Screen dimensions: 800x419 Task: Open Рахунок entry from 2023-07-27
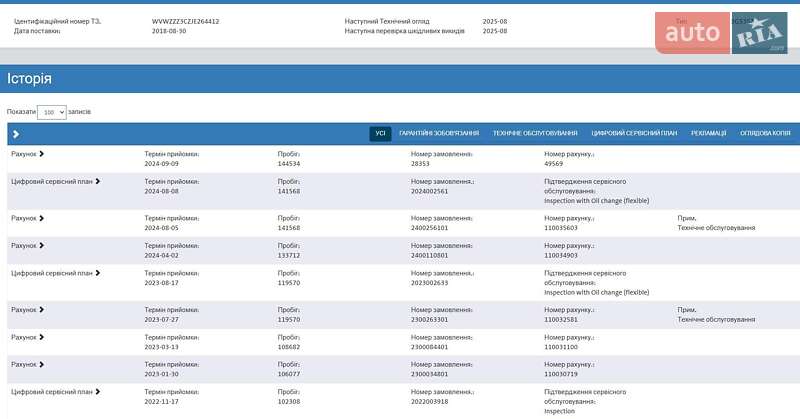(x=28, y=309)
